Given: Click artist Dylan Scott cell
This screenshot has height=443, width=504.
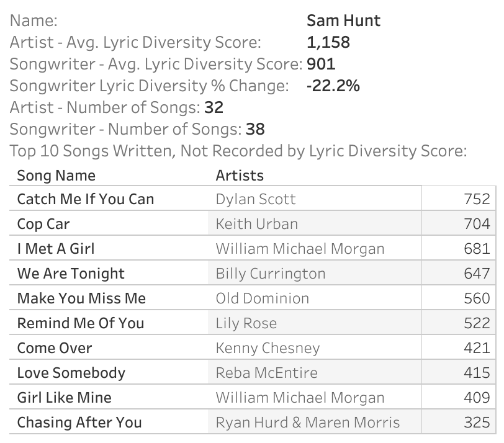Looking at the screenshot, I should (x=256, y=199).
